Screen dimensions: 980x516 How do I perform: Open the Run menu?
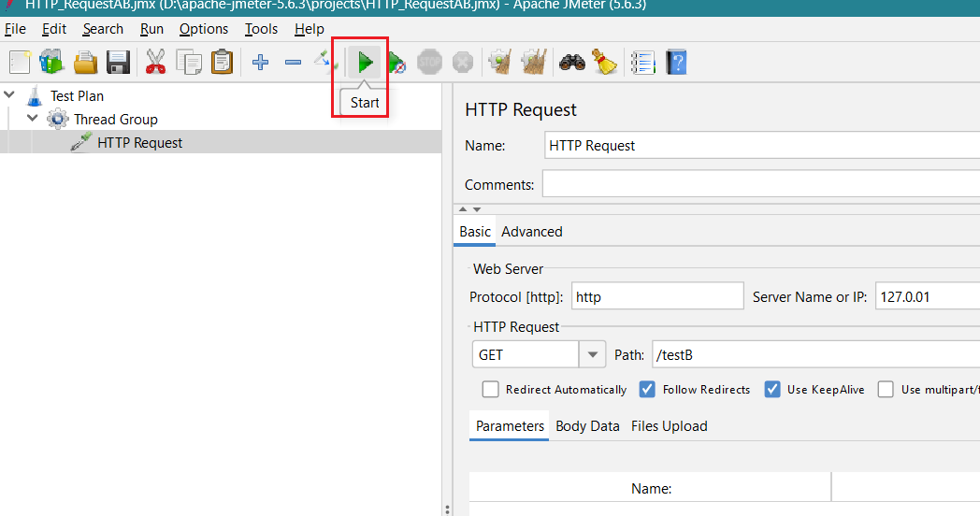(x=151, y=29)
